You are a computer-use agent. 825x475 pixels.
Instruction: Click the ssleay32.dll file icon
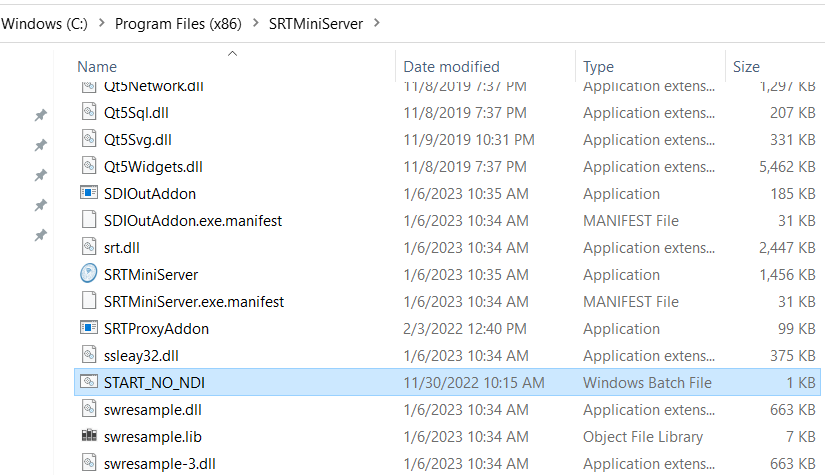(x=89, y=355)
